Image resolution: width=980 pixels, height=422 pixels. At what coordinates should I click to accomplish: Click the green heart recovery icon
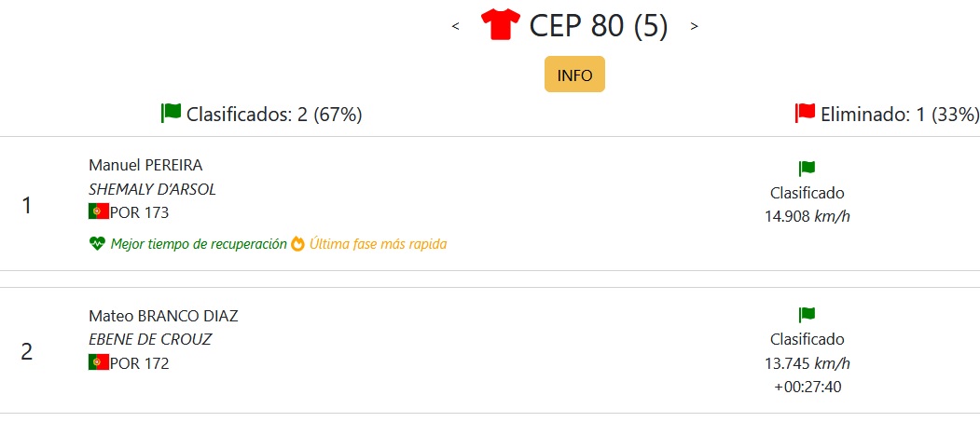[97, 244]
